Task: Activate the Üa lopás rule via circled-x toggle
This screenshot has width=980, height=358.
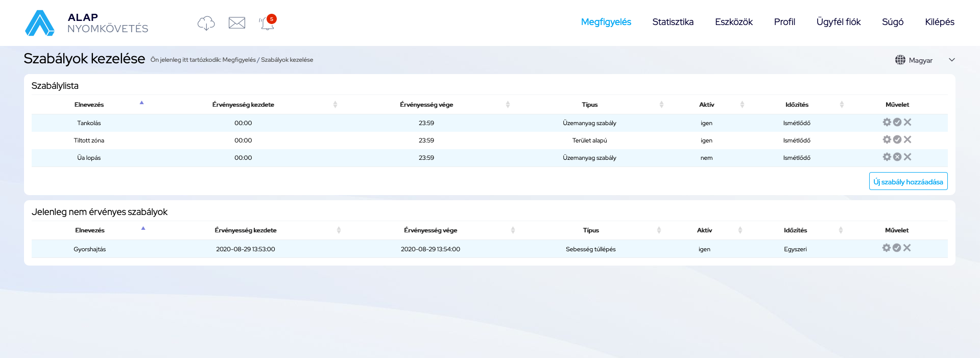Action: [x=897, y=157]
